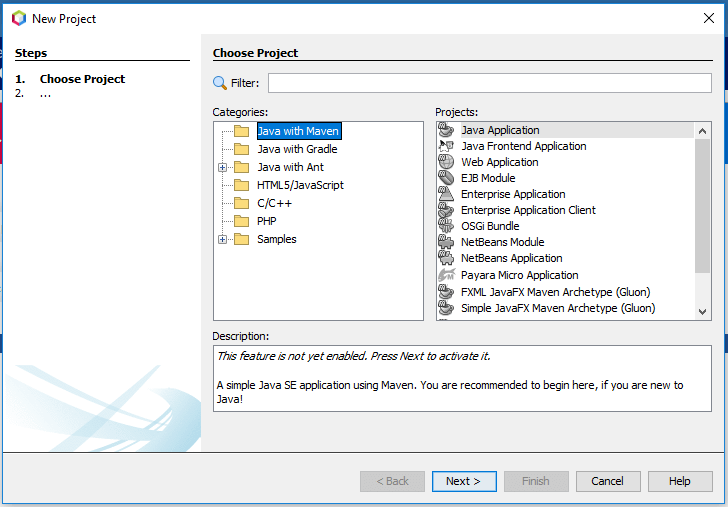Expand the Samples category node
This screenshot has height=507, width=728.
coord(222,239)
